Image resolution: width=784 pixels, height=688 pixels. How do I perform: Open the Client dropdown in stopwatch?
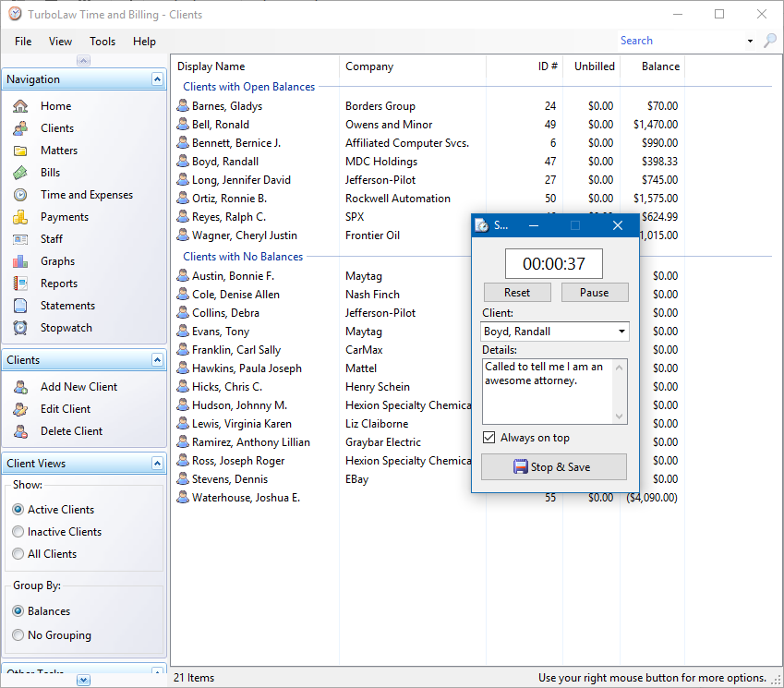tap(621, 332)
